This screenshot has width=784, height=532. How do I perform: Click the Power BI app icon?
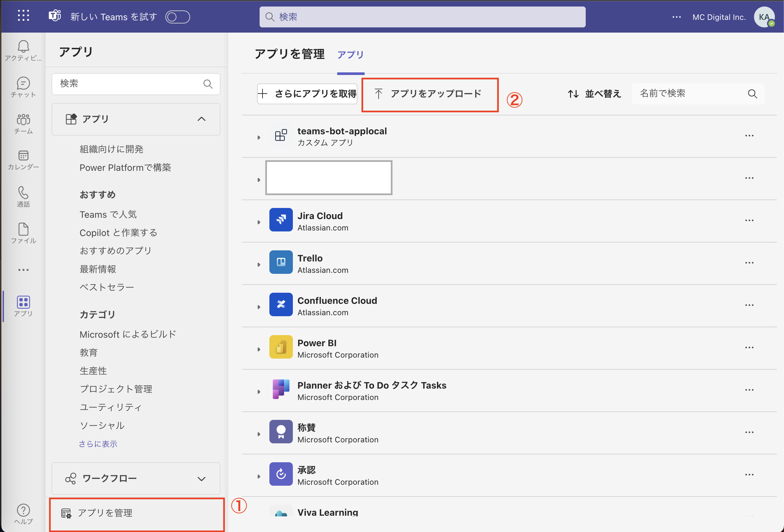pos(281,347)
